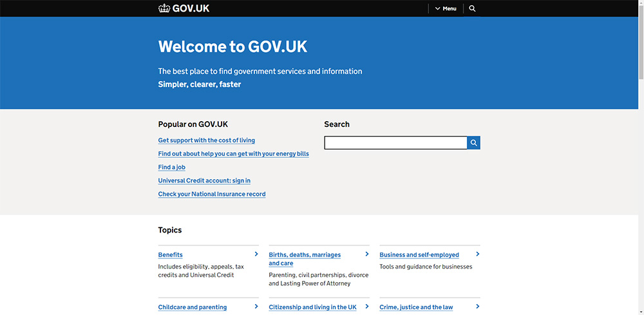Image resolution: width=644 pixels, height=315 pixels.
Task: Click the best place to find services text
Action: click(x=260, y=72)
